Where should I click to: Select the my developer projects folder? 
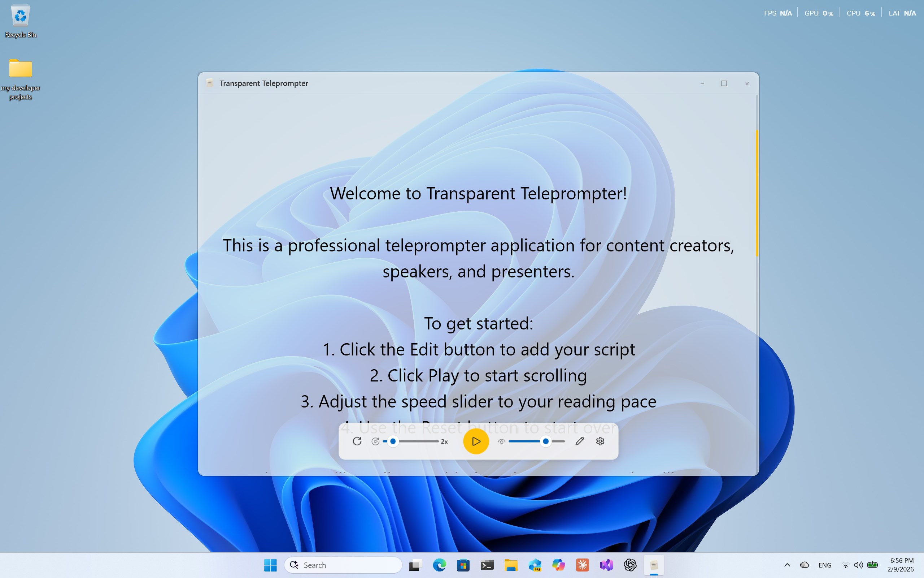tap(21, 79)
